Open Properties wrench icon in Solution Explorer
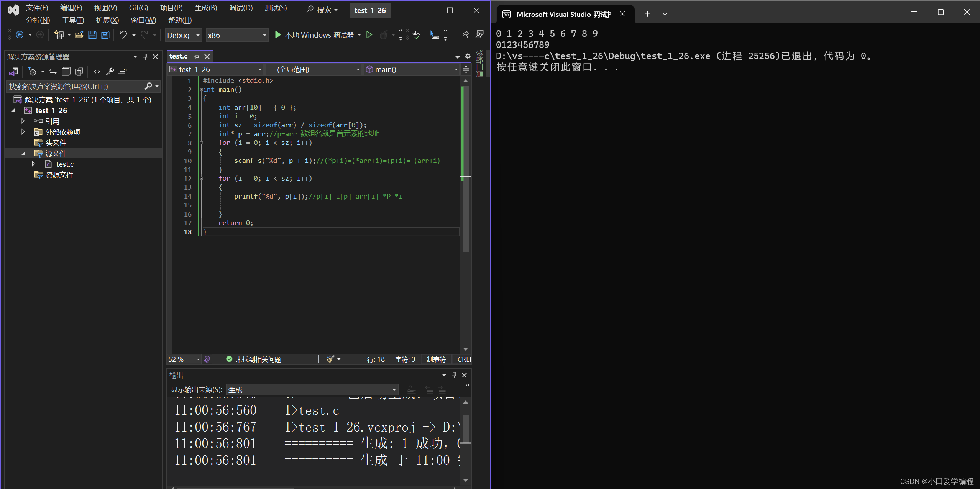This screenshot has width=980, height=489. click(x=110, y=72)
